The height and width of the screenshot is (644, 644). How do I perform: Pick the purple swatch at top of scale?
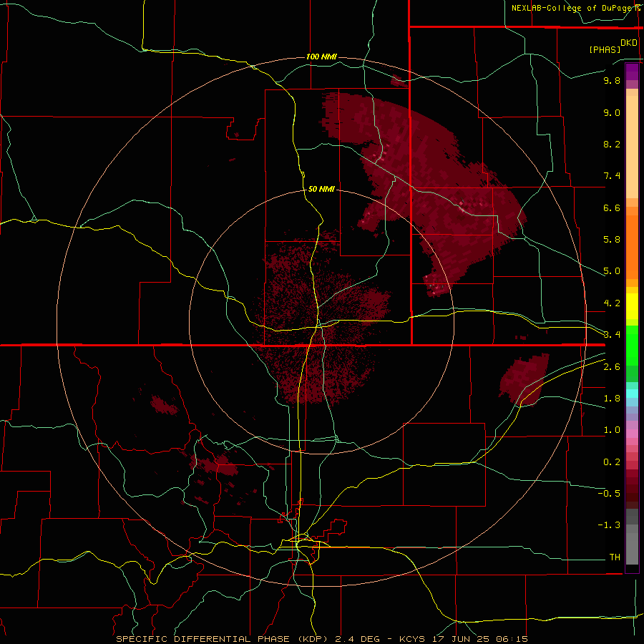point(632,72)
